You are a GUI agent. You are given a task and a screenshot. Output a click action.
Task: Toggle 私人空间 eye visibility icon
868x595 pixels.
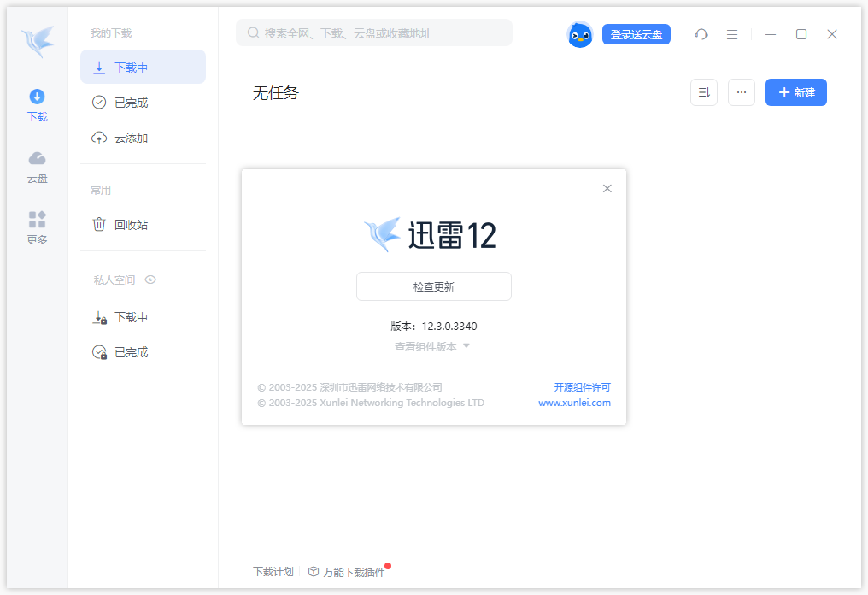click(x=150, y=280)
